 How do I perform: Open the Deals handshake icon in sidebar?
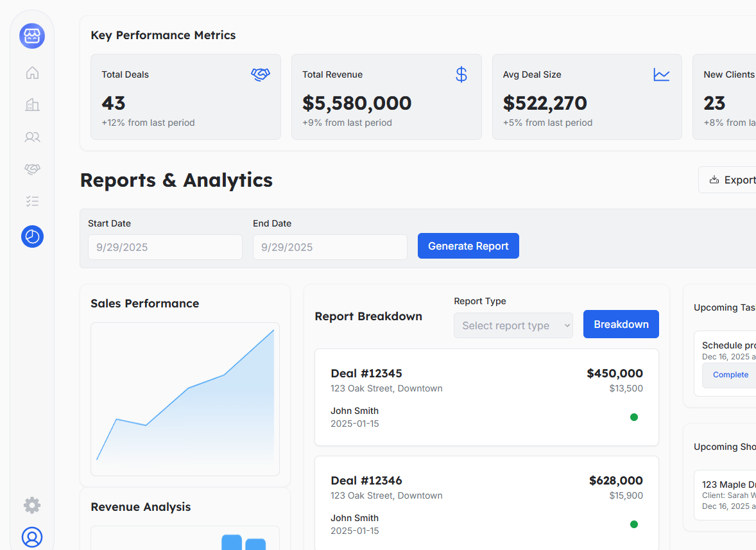point(32,169)
